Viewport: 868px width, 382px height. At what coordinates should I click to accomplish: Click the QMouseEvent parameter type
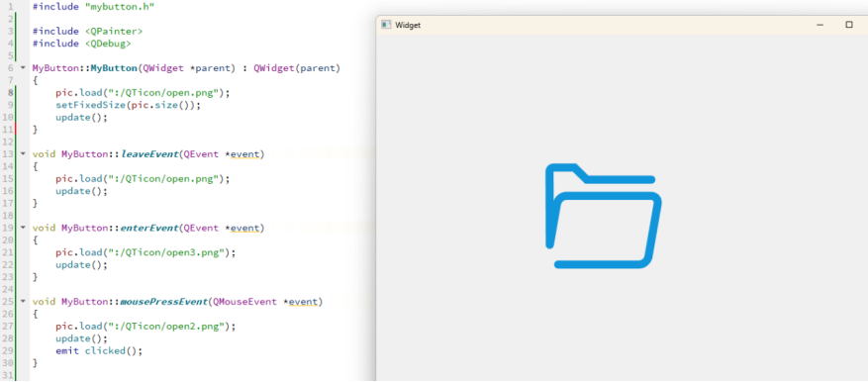[244, 302]
